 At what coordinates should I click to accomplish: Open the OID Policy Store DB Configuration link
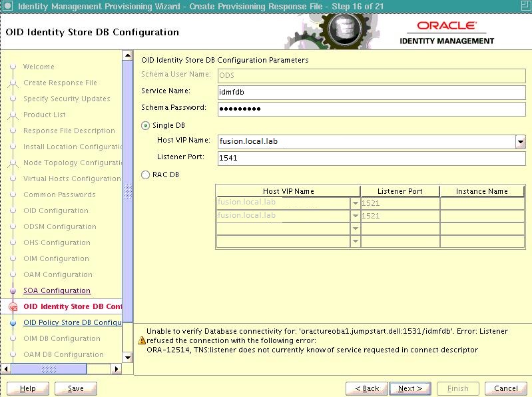click(x=73, y=322)
